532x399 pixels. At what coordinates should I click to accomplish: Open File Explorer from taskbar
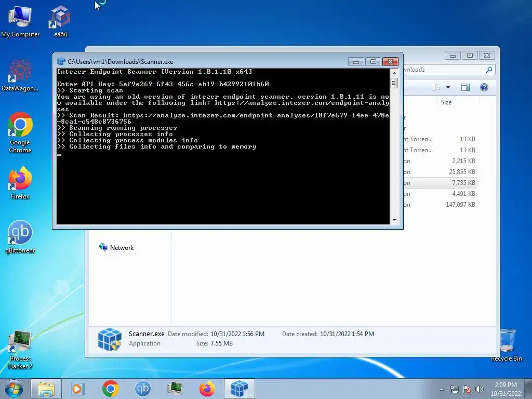coord(46,389)
